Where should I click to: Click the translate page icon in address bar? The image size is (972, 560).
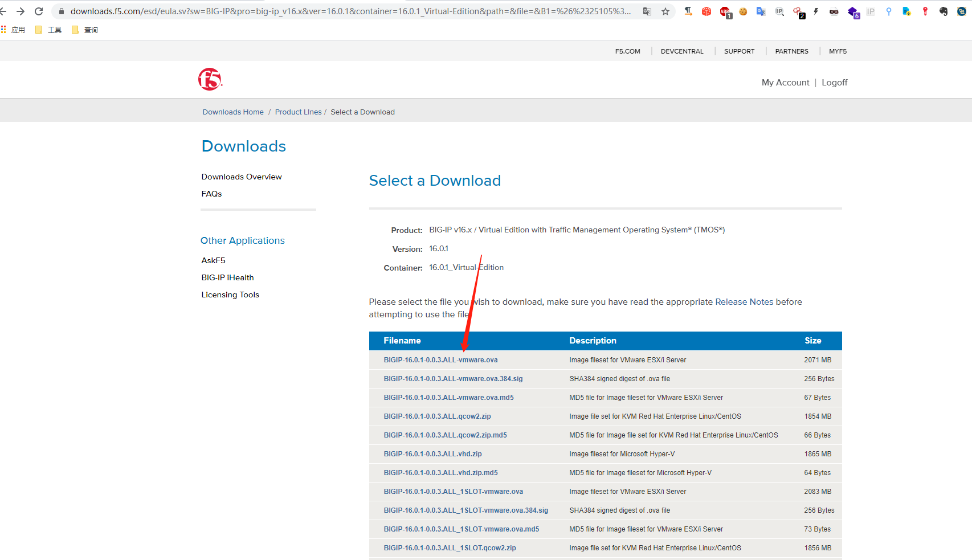(647, 11)
